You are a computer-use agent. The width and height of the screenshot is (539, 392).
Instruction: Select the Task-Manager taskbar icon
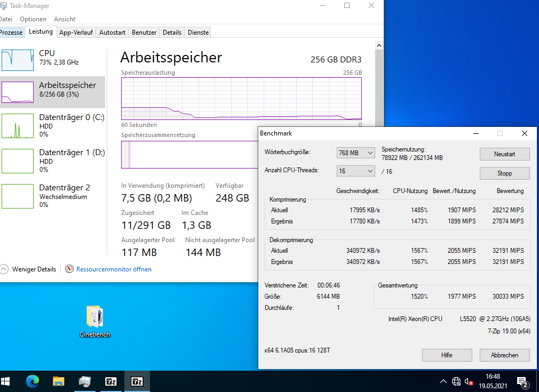click(84, 381)
